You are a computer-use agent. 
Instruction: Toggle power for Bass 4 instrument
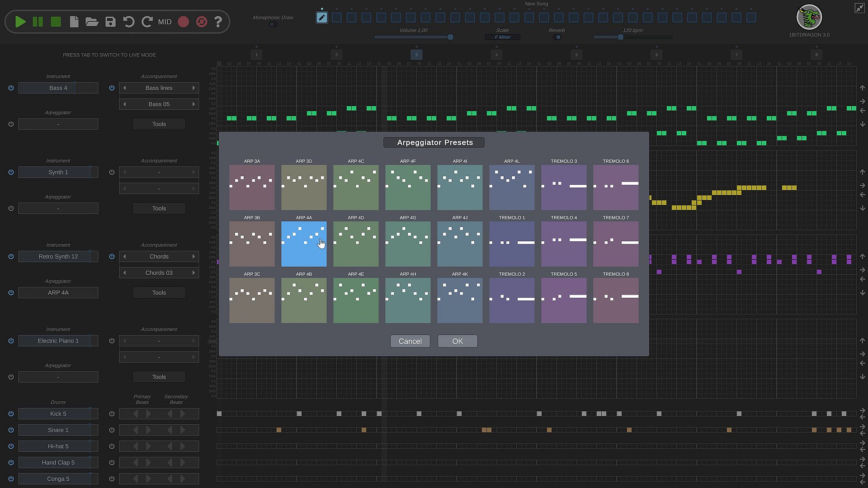click(11, 88)
